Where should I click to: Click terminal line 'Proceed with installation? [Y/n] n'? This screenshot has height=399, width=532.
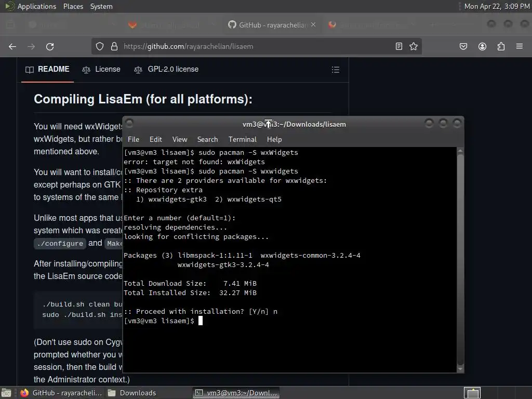click(201, 312)
